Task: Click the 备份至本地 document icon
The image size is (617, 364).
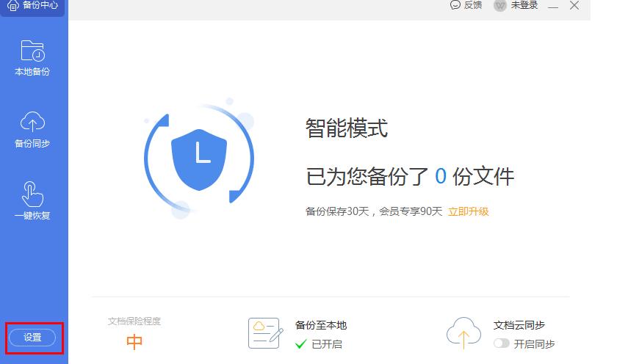Action: (x=265, y=333)
